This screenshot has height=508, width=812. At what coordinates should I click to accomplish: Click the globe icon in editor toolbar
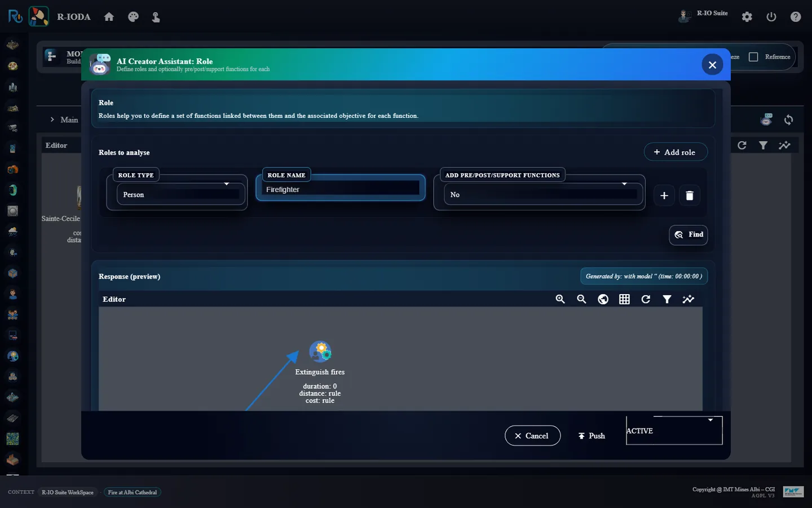pyautogui.click(x=603, y=299)
